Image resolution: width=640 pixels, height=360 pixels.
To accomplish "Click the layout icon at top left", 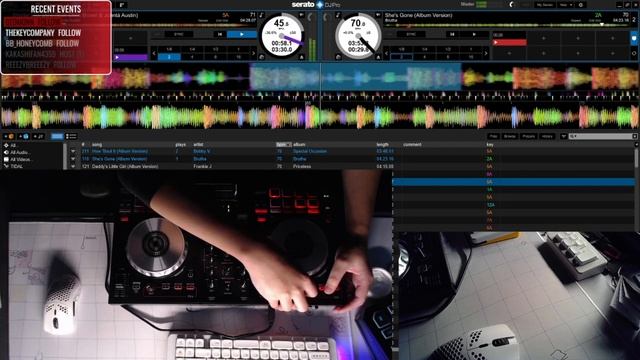I will [122, 5].
